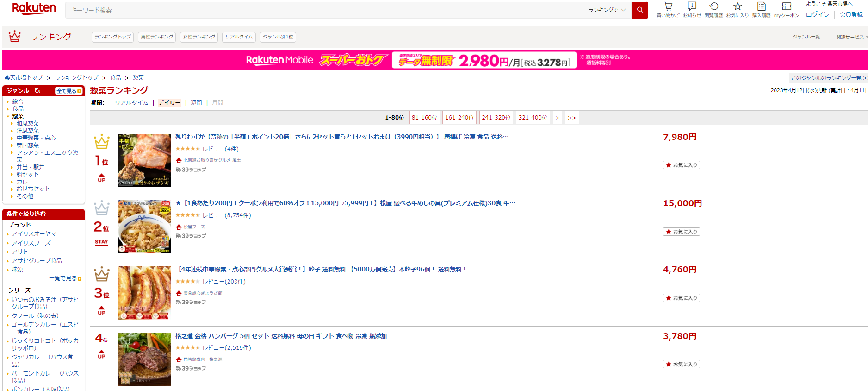Open the gyoza product thumbnail
868x391 pixels.
coord(144,293)
